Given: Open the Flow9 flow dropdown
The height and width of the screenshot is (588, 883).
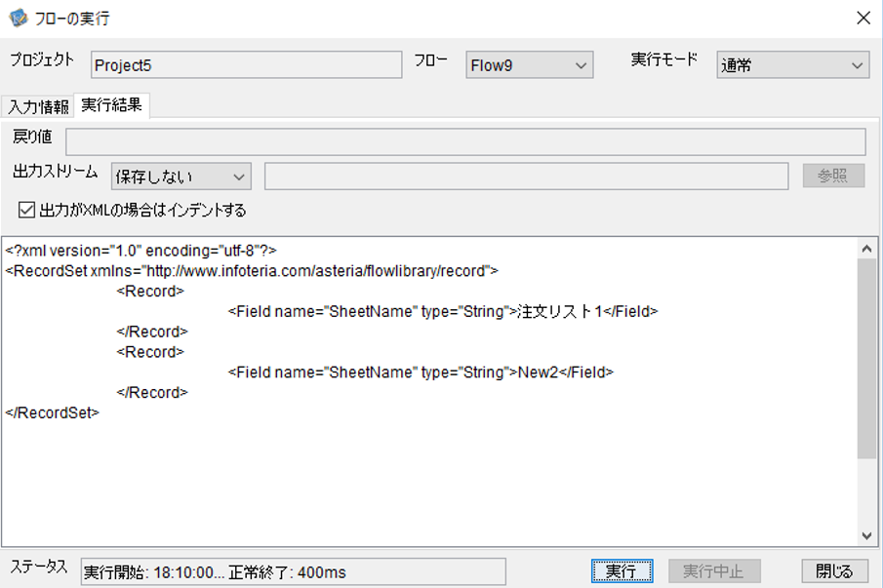Looking at the screenshot, I should coord(530,64).
